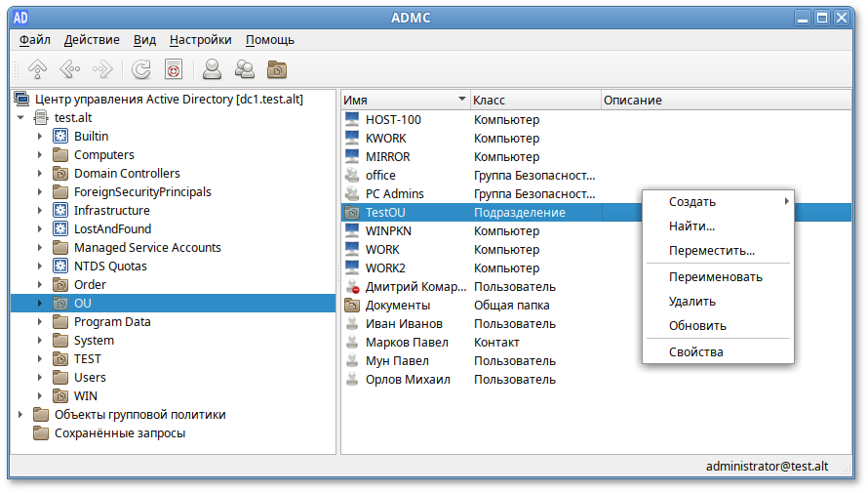This screenshot has width=868, height=493.
Task: Expand Объекты групповой политики node
Action: click(21, 415)
